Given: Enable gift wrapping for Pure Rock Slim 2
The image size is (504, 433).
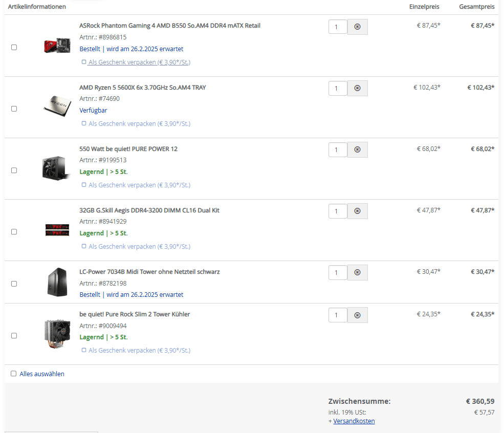Looking at the screenshot, I should click(84, 350).
